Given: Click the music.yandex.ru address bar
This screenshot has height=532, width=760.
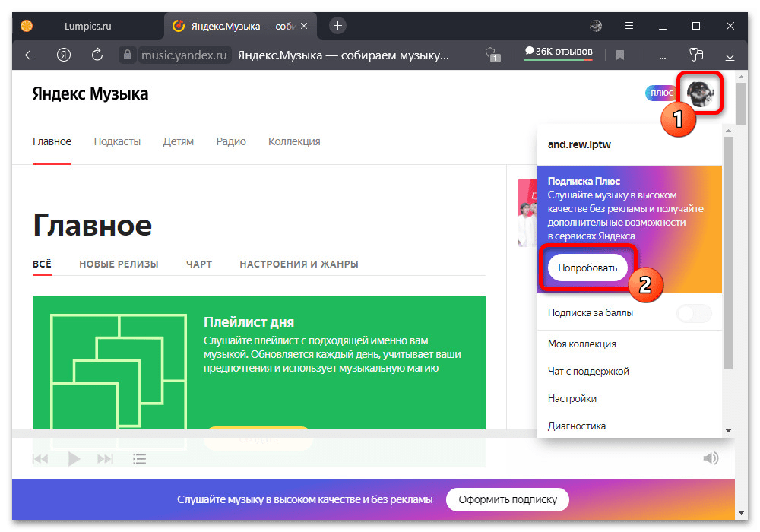Looking at the screenshot, I should [185, 55].
